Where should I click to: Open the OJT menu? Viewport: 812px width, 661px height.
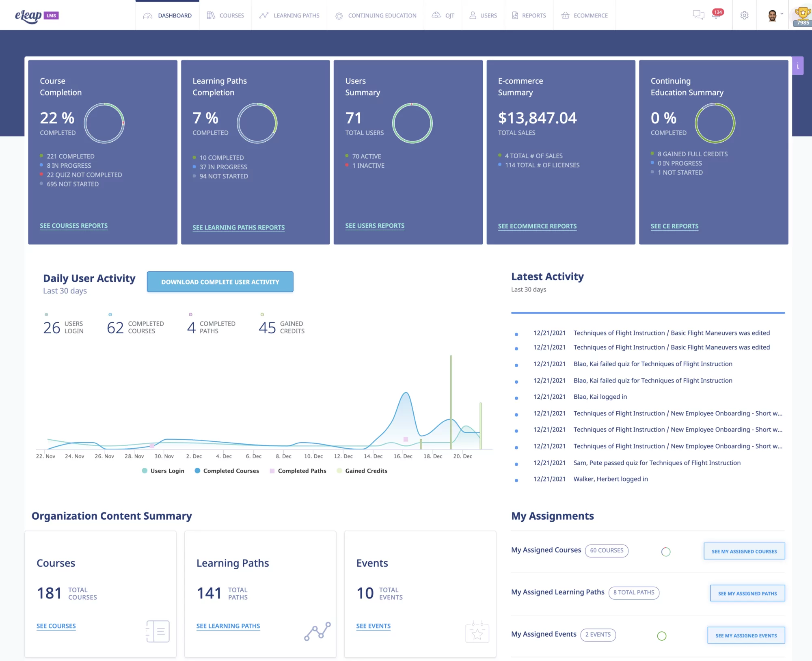[x=443, y=15]
